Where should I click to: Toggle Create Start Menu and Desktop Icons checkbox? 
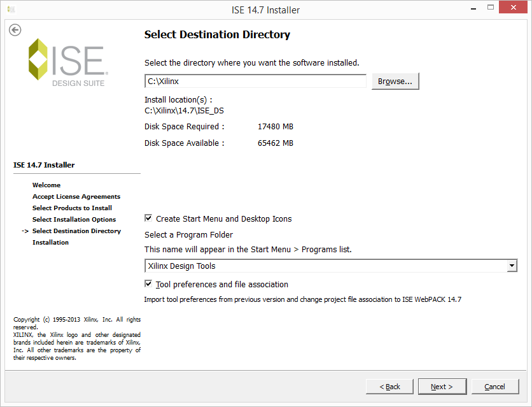pos(148,218)
